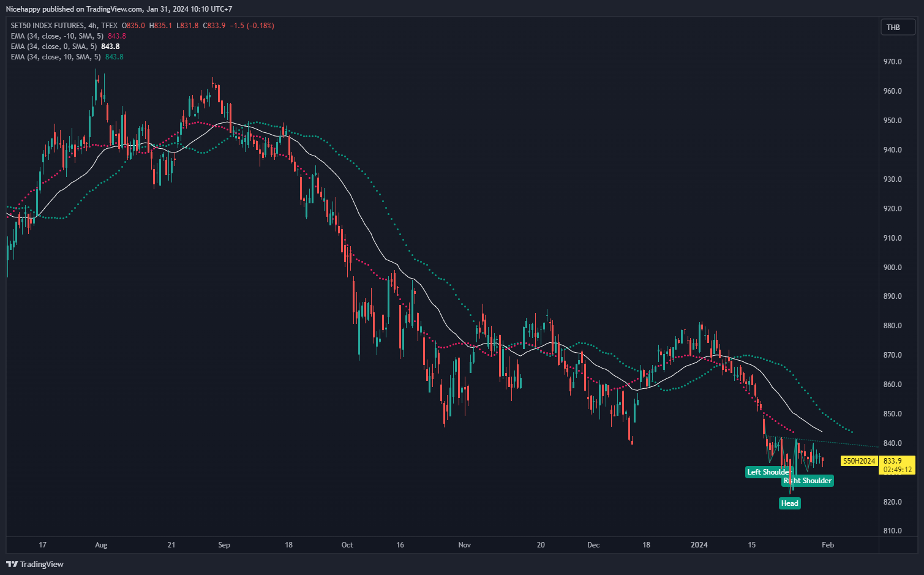The image size is (924, 575).
Task: Click the 940.0 price axis label
Action: pyautogui.click(x=892, y=150)
